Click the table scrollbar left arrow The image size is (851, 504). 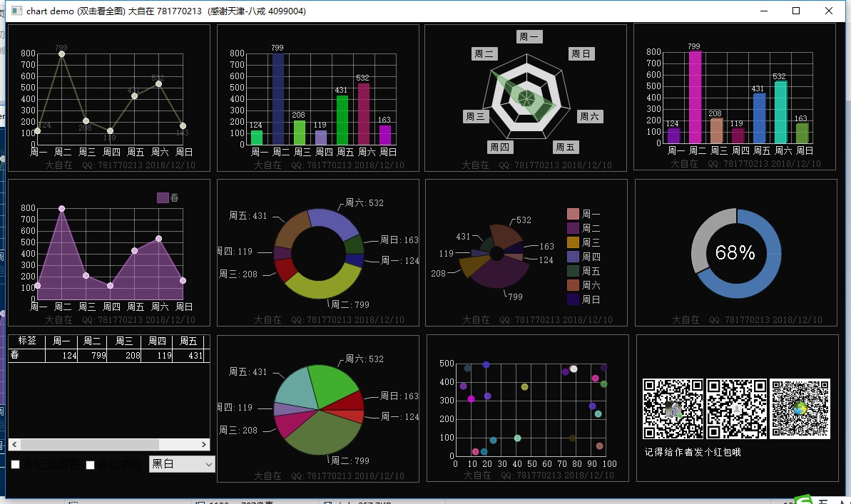coord(14,444)
